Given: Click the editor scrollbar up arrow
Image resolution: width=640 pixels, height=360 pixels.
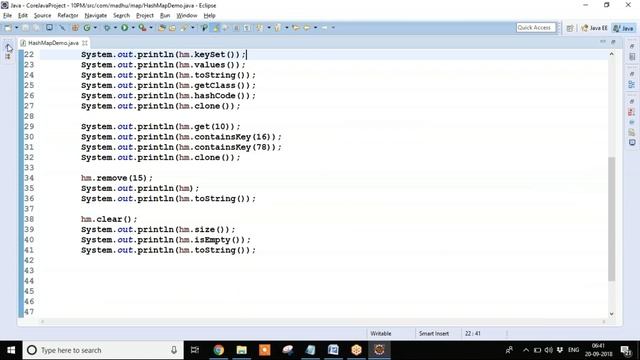Looking at the screenshot, I should [x=611, y=54].
